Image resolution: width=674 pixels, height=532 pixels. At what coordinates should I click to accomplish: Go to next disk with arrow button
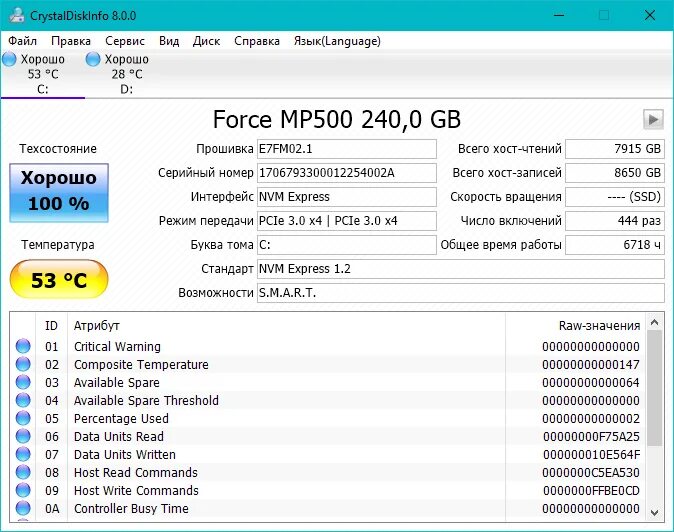click(x=653, y=119)
